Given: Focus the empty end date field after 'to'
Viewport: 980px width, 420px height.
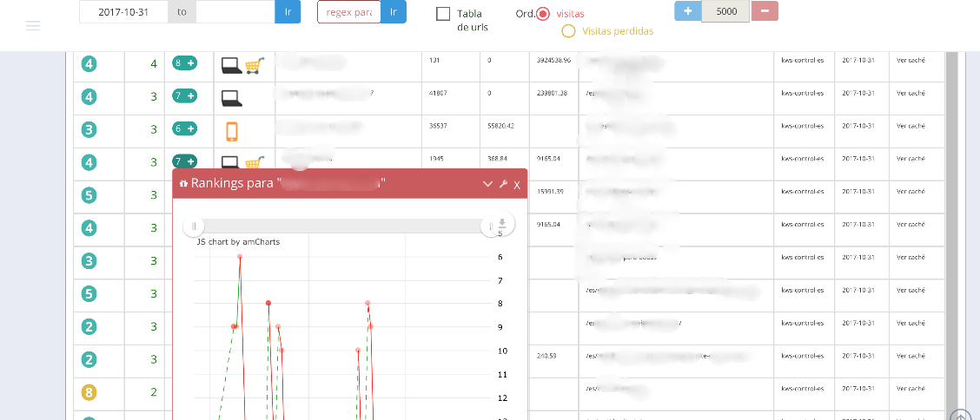Looking at the screenshot, I should pos(235,12).
